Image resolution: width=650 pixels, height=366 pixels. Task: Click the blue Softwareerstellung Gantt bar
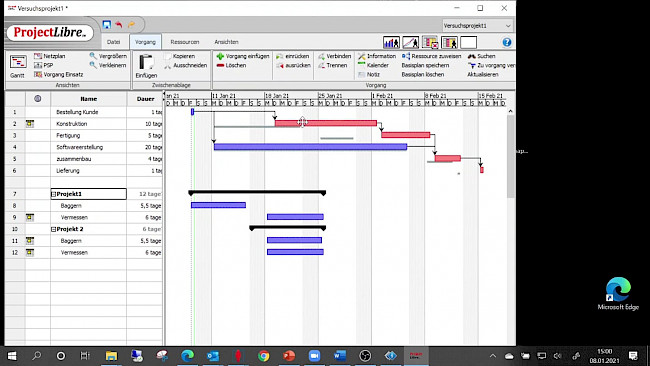[x=310, y=146]
